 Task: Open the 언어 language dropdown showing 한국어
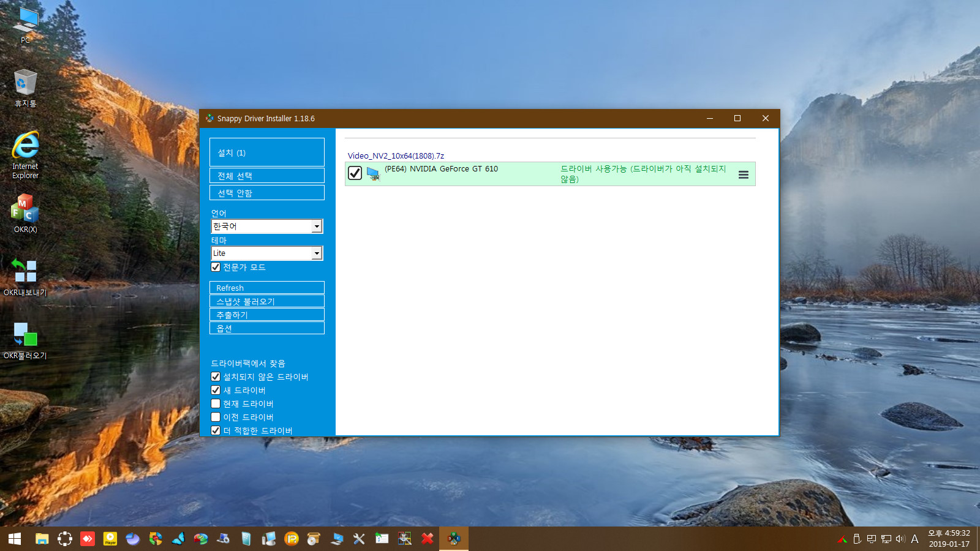click(x=266, y=227)
